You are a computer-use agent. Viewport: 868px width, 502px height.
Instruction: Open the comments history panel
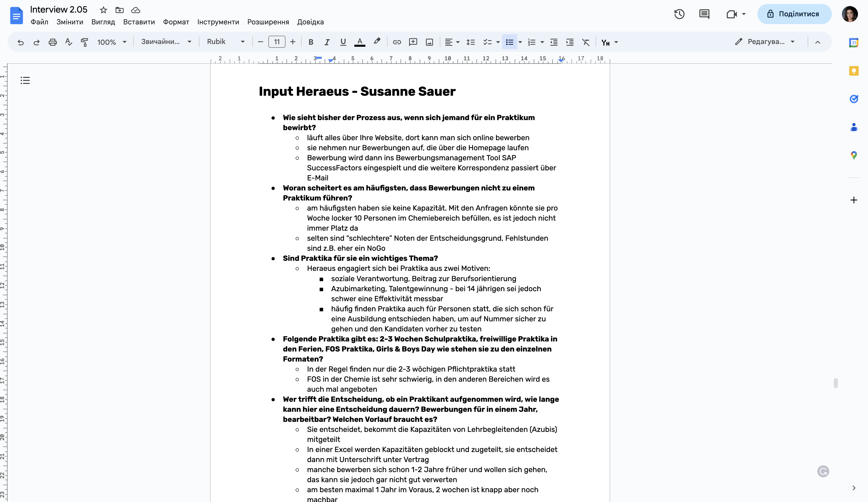704,14
